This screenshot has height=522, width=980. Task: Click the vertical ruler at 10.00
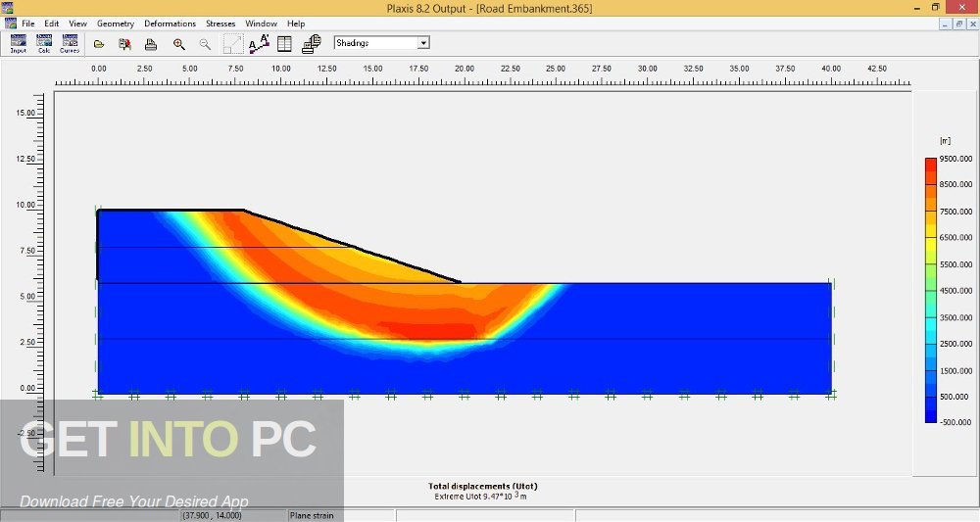pos(25,205)
